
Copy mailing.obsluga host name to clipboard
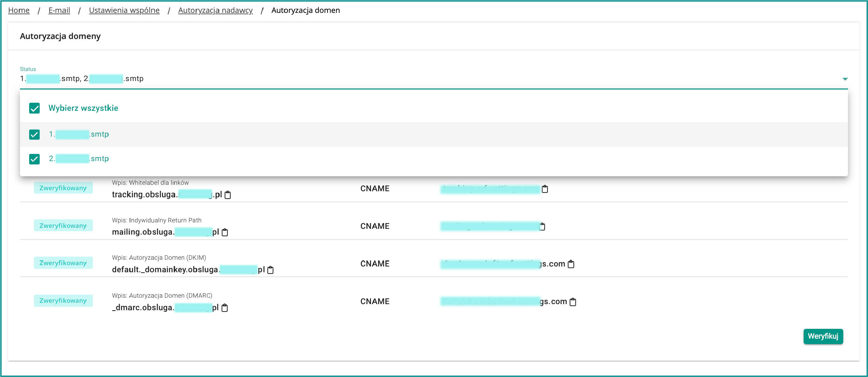point(225,233)
